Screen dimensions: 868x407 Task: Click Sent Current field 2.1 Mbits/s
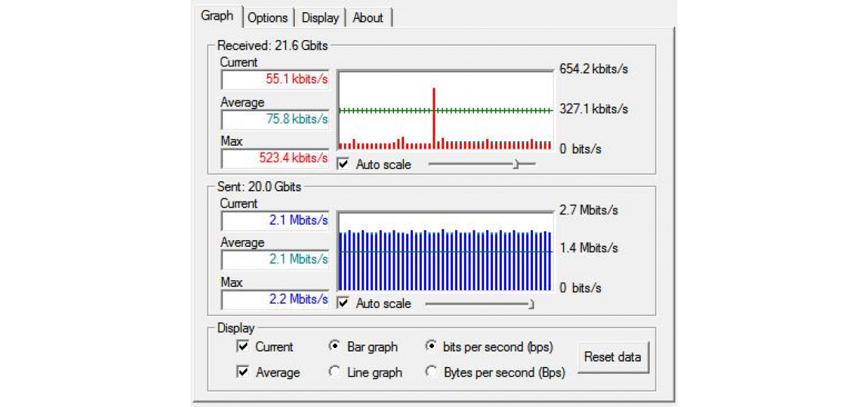pyautogui.click(x=275, y=220)
